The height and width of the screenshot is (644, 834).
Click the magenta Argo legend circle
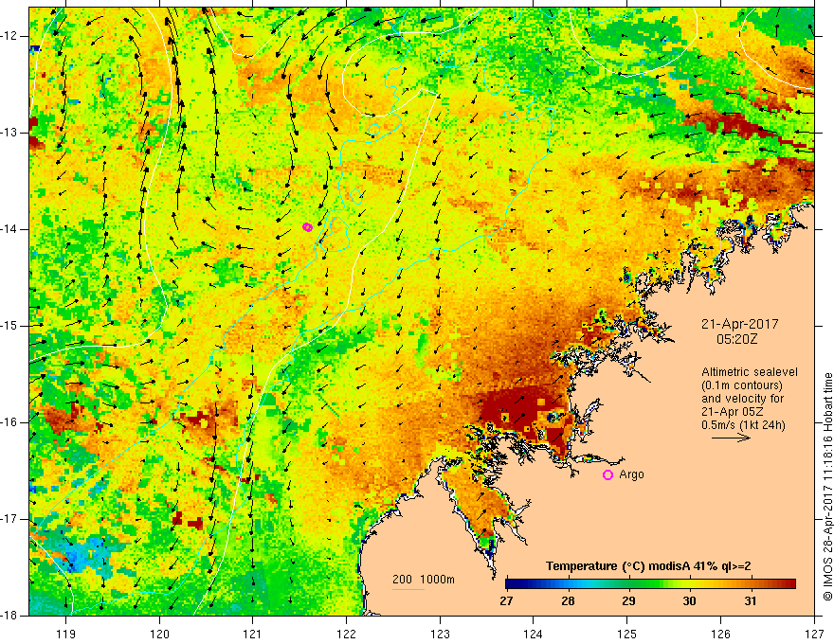tap(607, 475)
